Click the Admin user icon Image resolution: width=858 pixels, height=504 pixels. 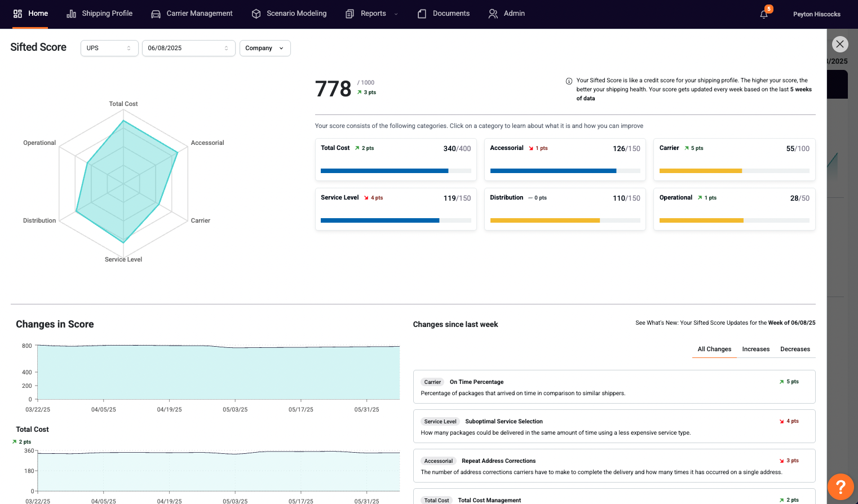pyautogui.click(x=493, y=14)
